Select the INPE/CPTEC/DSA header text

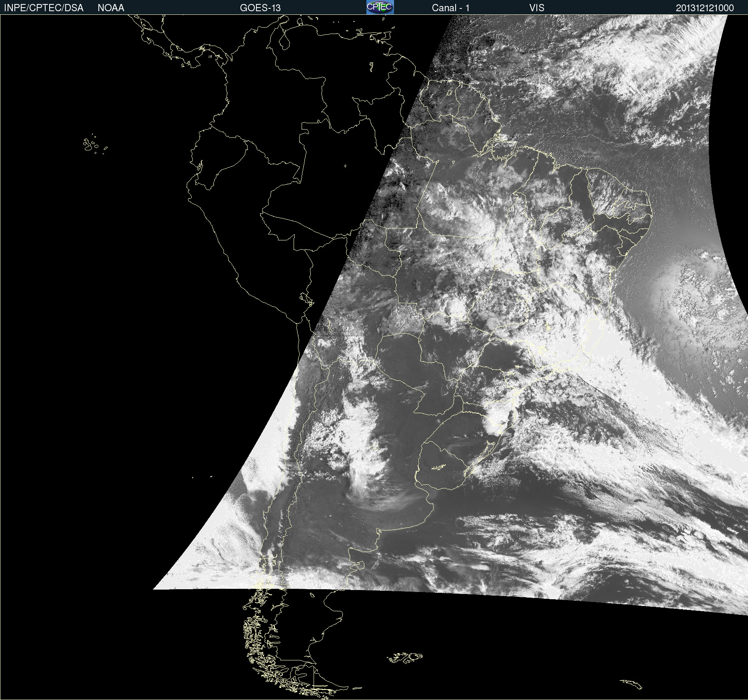44,8
